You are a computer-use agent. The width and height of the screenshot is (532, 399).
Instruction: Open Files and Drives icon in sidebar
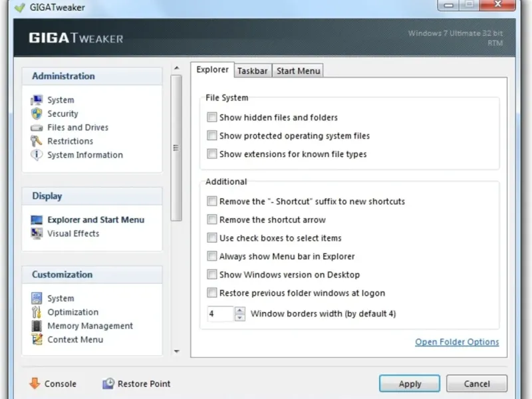click(37, 128)
